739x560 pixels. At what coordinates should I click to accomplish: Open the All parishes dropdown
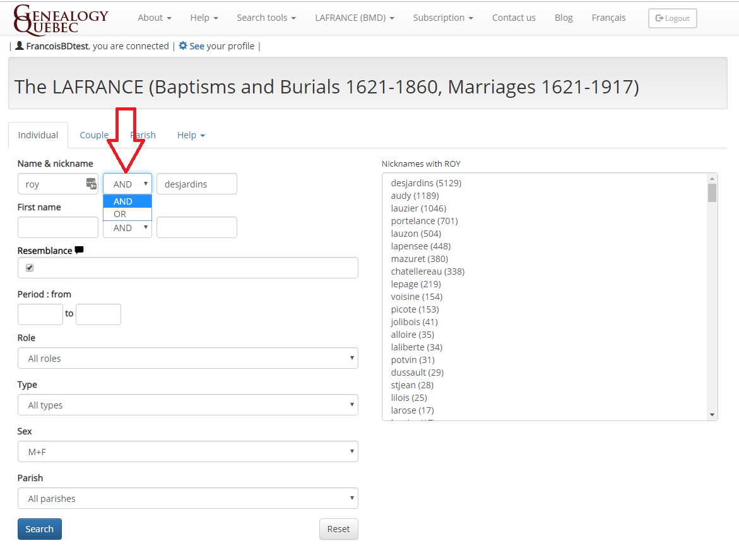click(x=188, y=498)
